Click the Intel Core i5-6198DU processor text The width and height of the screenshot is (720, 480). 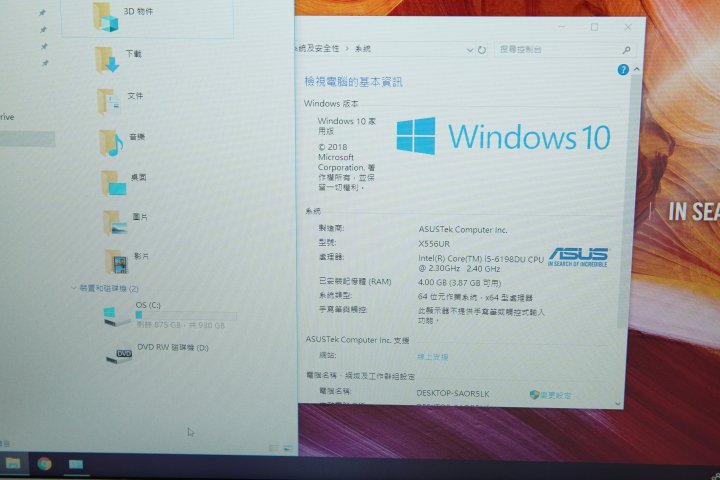click(481, 264)
